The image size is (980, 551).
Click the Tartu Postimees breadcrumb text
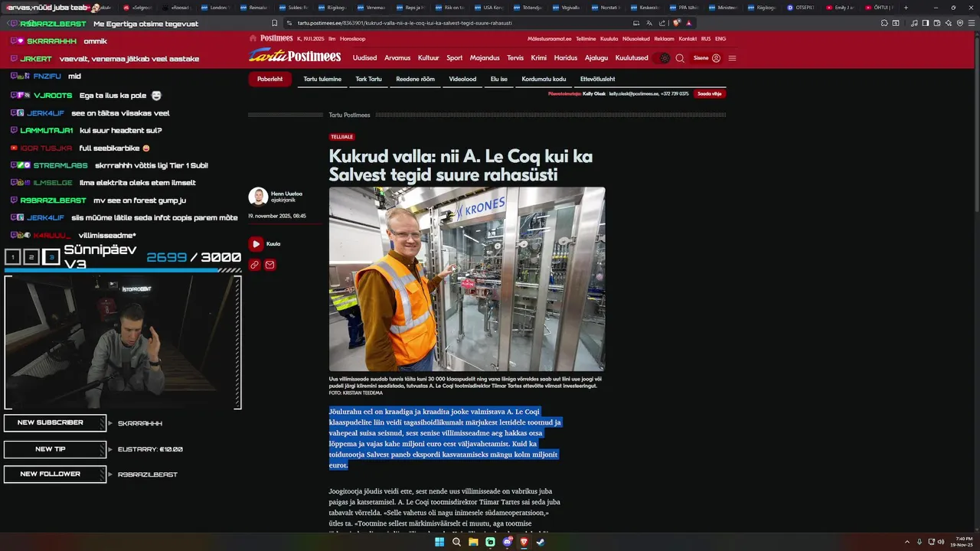[x=349, y=115]
